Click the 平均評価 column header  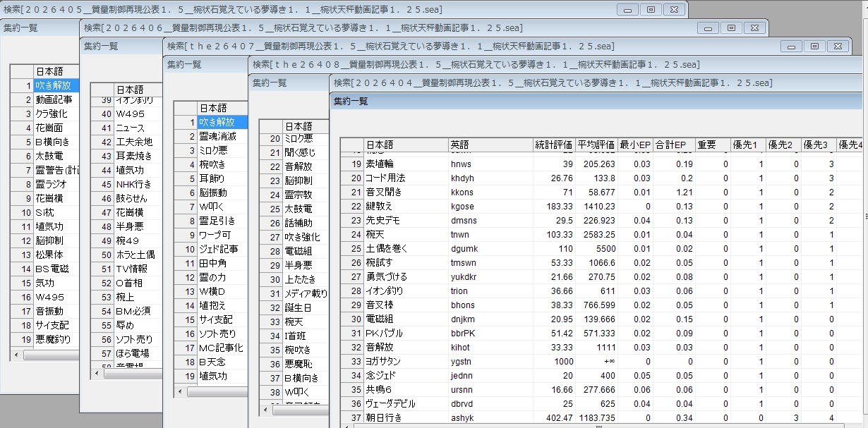(596, 145)
